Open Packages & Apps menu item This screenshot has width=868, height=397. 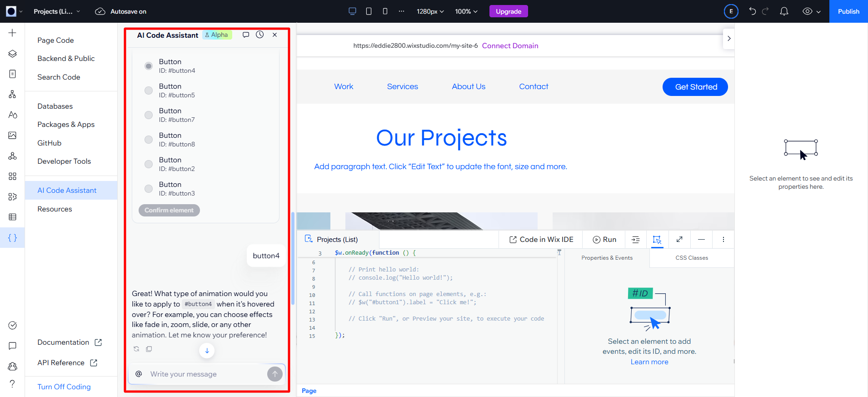pos(66,124)
